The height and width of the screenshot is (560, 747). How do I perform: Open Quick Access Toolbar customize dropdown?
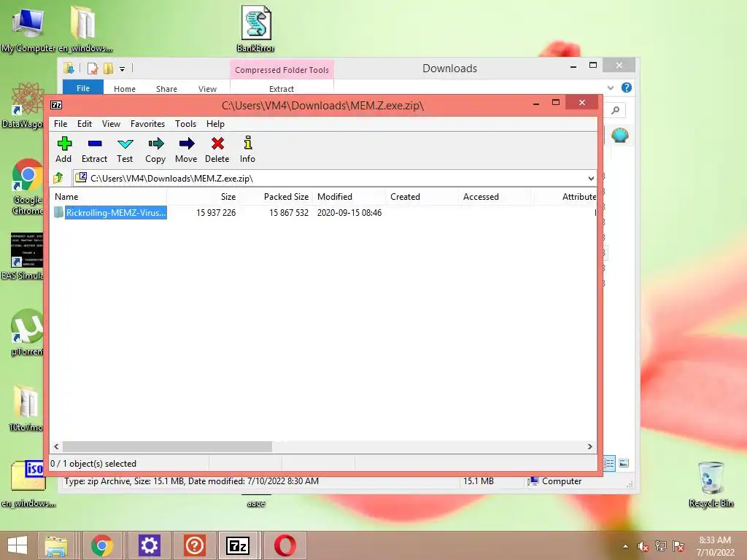[122, 69]
